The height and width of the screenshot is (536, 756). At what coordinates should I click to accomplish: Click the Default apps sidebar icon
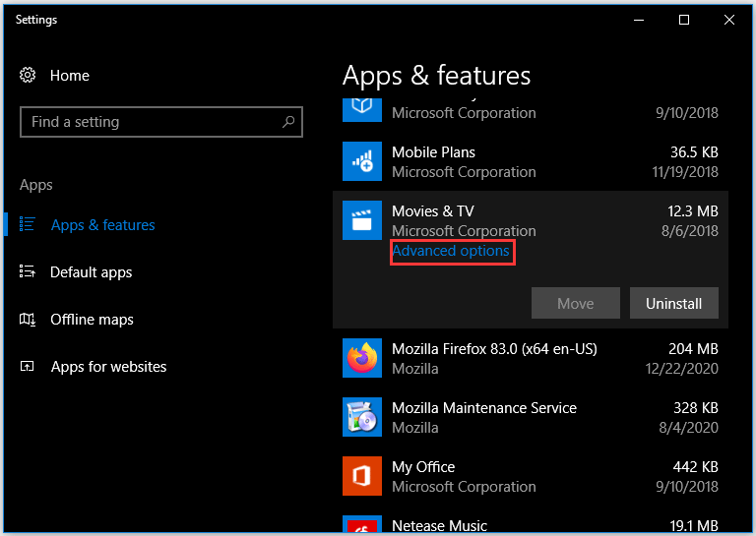click(x=27, y=271)
